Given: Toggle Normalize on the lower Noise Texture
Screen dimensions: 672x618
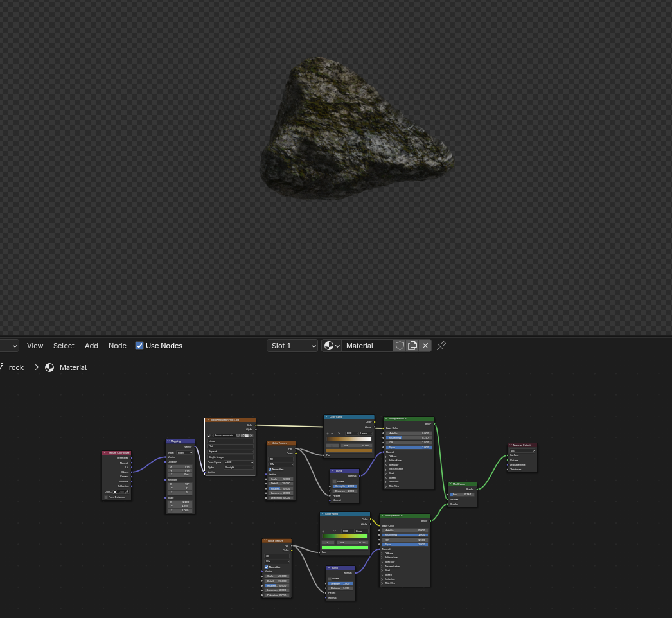Looking at the screenshot, I should click(x=266, y=567).
